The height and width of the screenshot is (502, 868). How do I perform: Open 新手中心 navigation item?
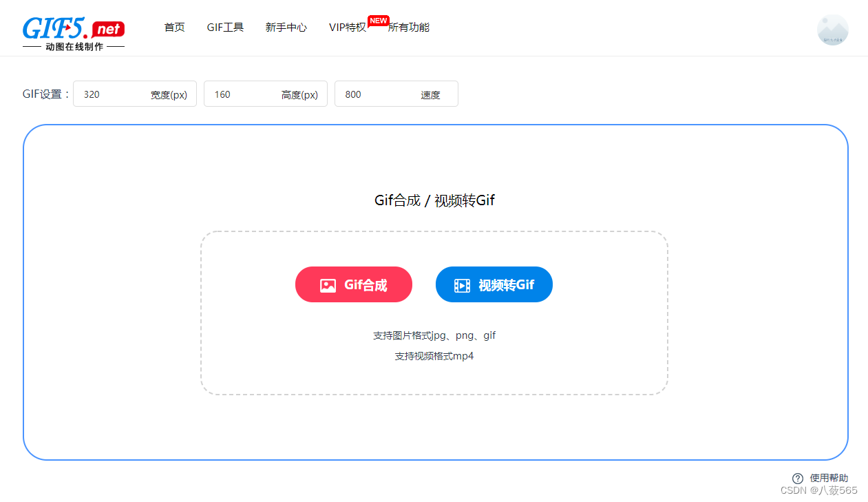pos(286,28)
